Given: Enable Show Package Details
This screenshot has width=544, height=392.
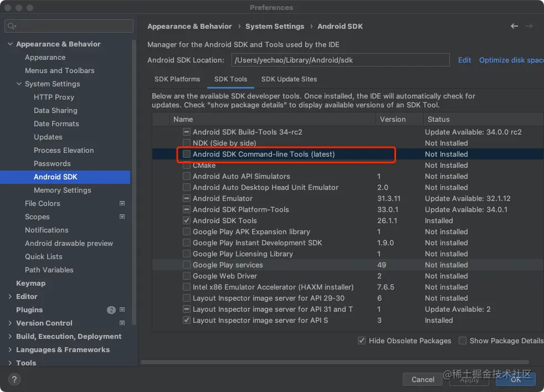Looking at the screenshot, I should [x=463, y=341].
